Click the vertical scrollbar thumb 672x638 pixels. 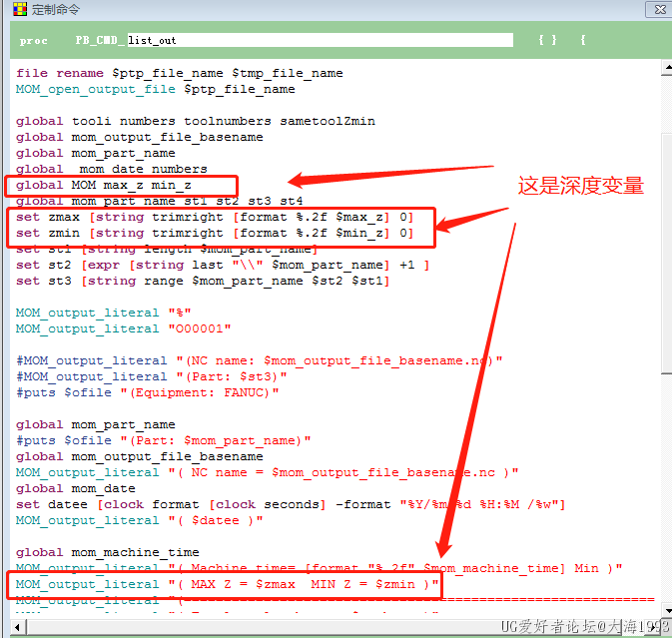click(667, 253)
